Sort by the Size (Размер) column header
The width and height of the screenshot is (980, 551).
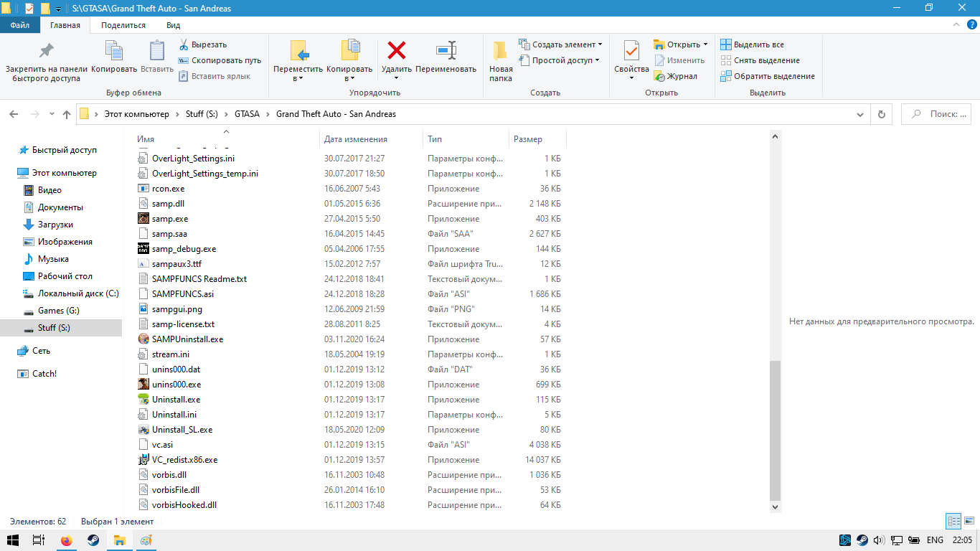(537, 139)
